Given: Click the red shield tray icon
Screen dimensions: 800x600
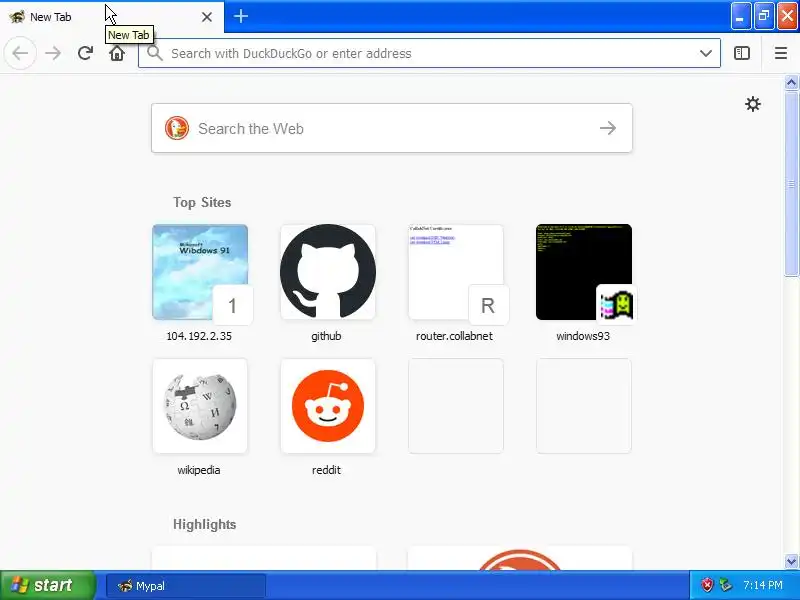Looking at the screenshot, I should coord(707,585).
